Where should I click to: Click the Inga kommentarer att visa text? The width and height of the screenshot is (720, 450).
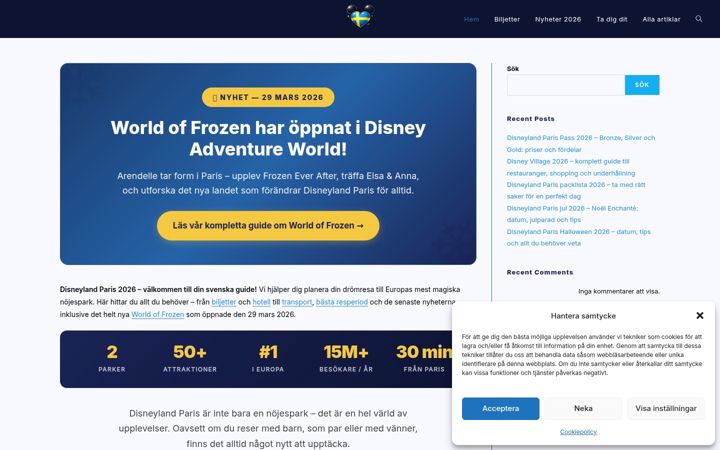[x=619, y=291]
